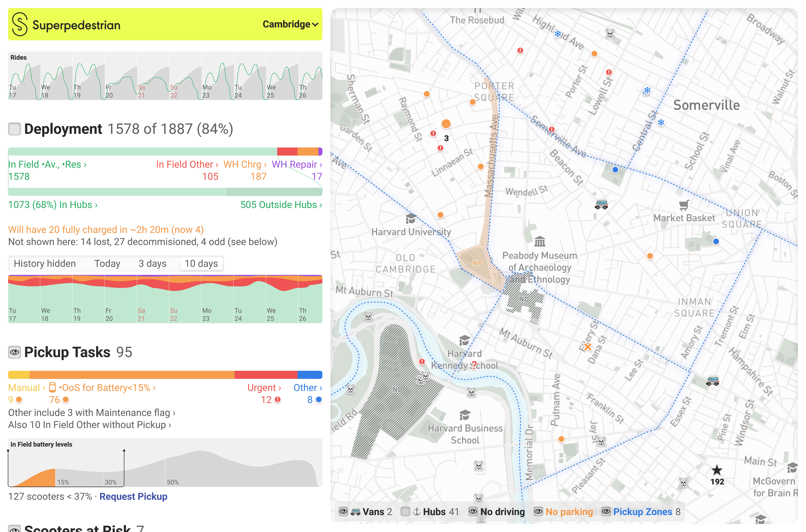The image size is (806, 532).
Task: Click the red urgent marker near the river
Action: point(422,361)
